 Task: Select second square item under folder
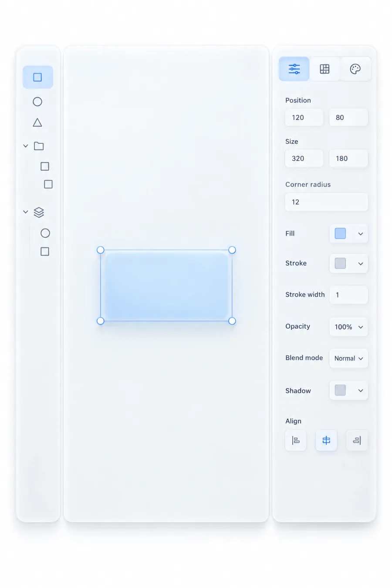click(x=48, y=184)
